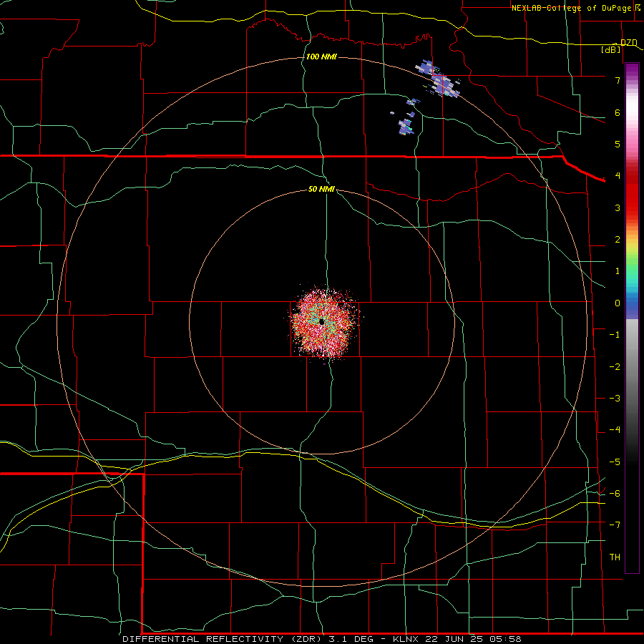Screen dimensions: 644x644
Task: Click the DIFFERENTIAL REFLECTIVITY (ZDR) caption text
Action: 224,639
